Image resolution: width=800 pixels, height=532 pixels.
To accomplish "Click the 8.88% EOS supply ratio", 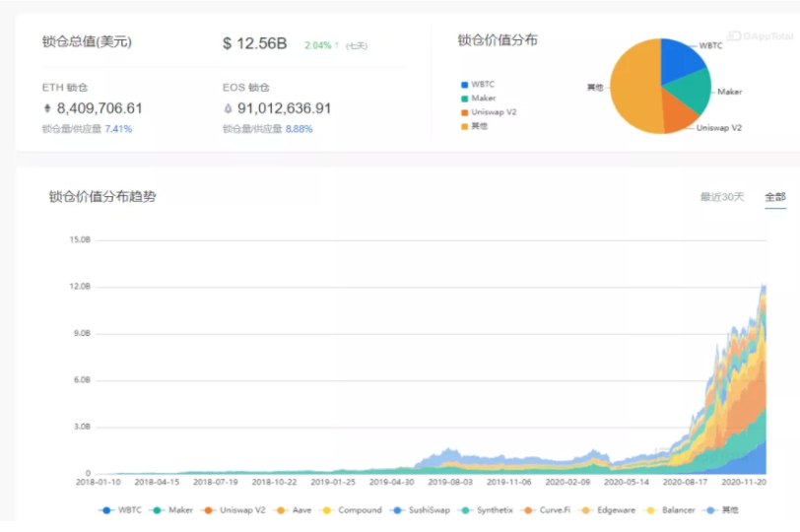I will point(299,129).
